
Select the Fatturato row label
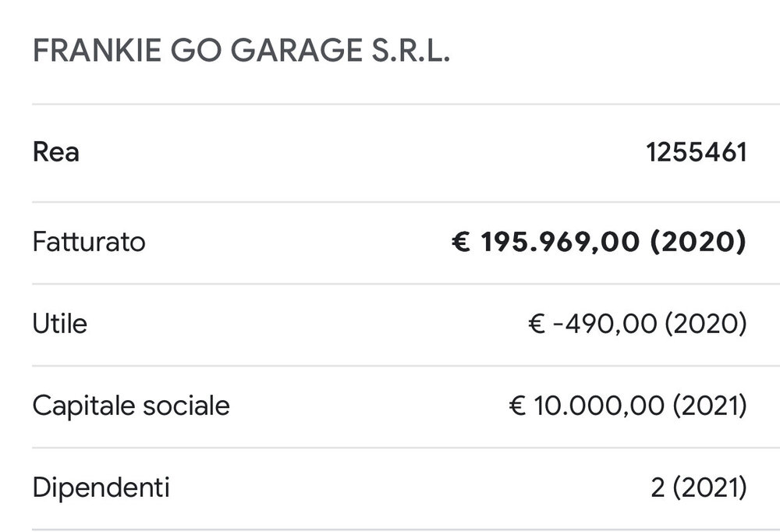pos(89,242)
